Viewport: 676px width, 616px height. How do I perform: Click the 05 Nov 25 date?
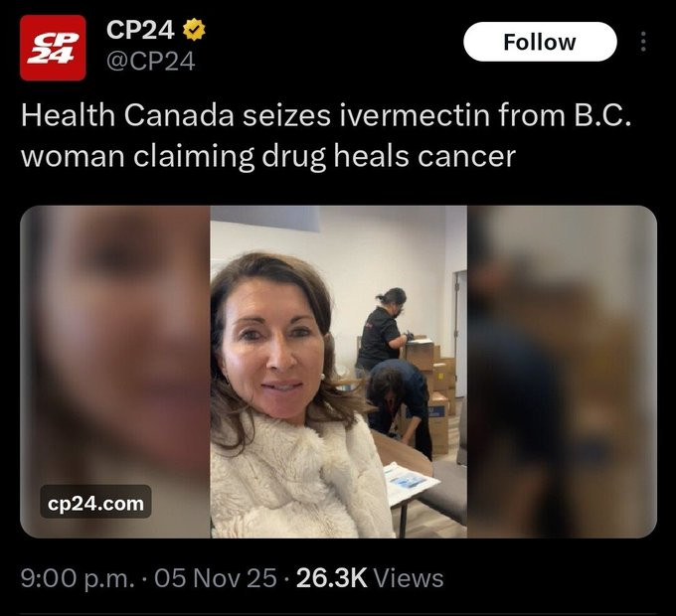(216, 578)
